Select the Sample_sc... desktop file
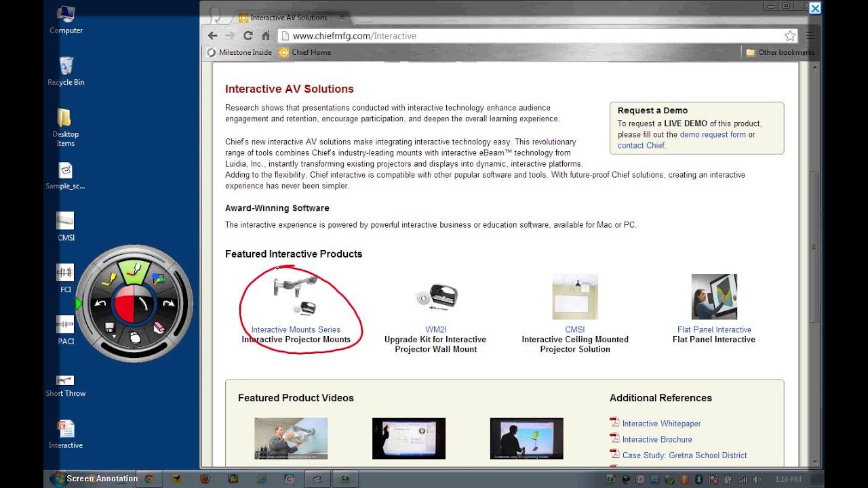 pos(66,176)
